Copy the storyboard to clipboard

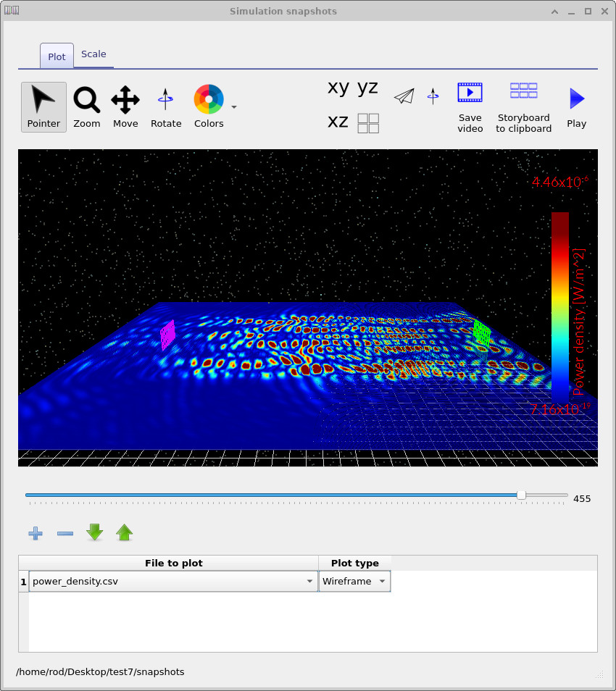click(523, 91)
